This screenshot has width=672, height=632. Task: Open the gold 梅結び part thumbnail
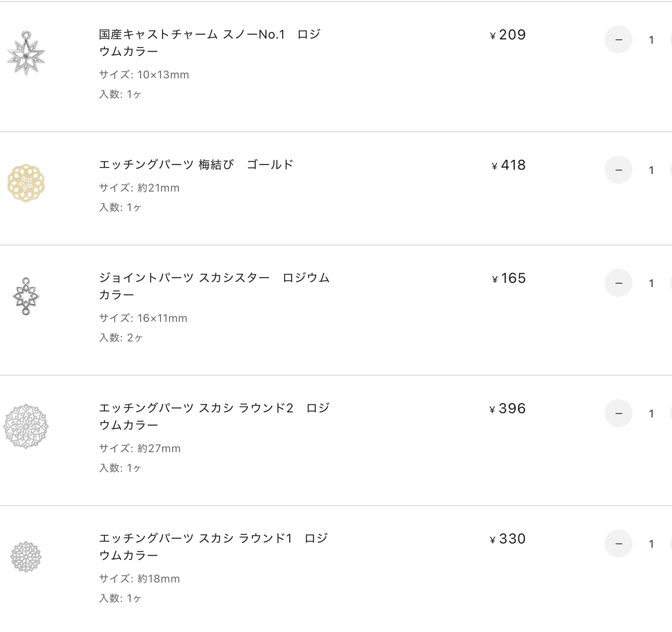coord(26,183)
